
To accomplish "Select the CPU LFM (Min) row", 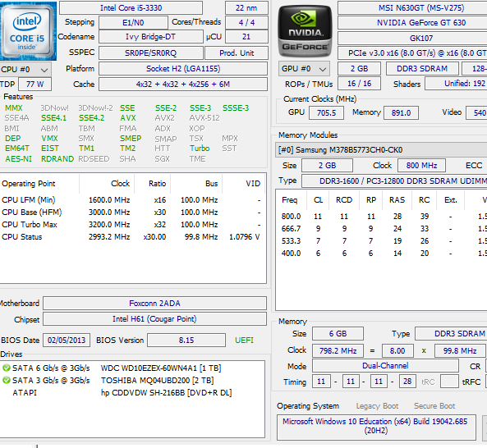I will [x=132, y=200].
